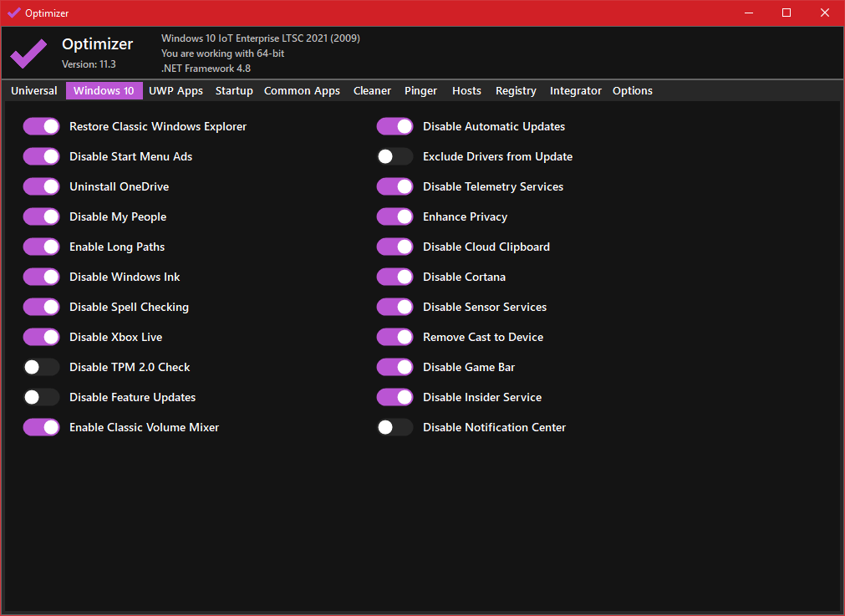The height and width of the screenshot is (616, 845).
Task: Open the Cleaner tab
Action: click(372, 91)
